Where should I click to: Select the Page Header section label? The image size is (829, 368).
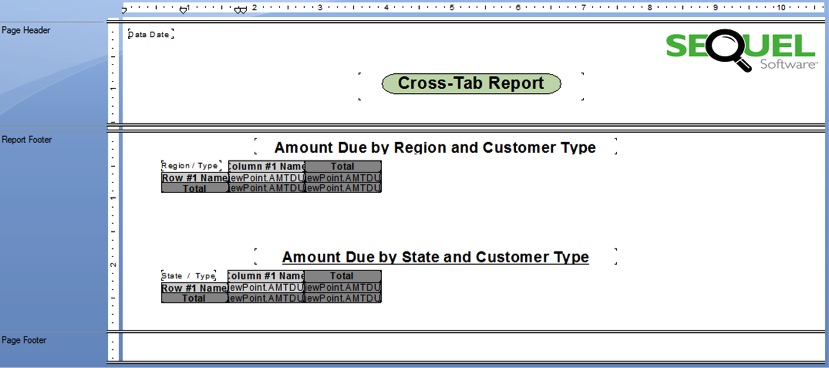[x=26, y=30]
